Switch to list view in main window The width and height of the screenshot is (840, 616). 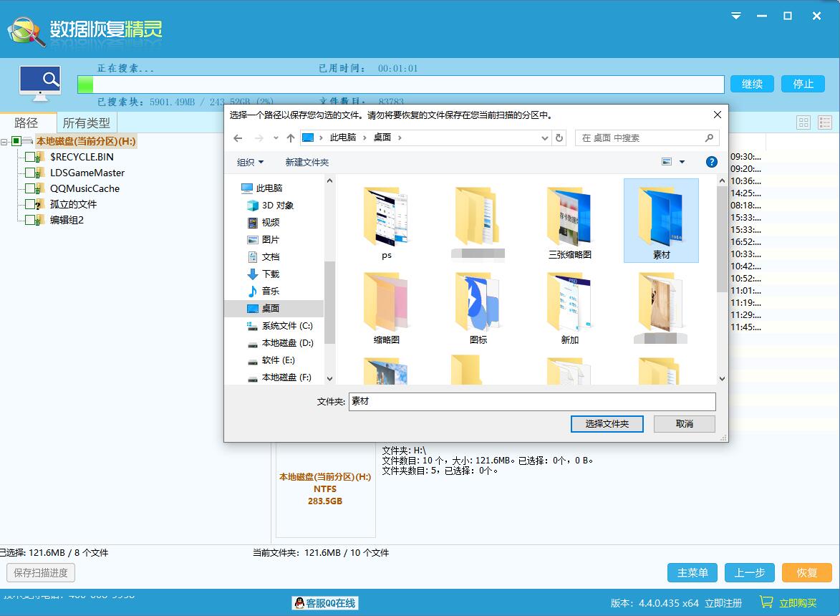[x=824, y=122]
